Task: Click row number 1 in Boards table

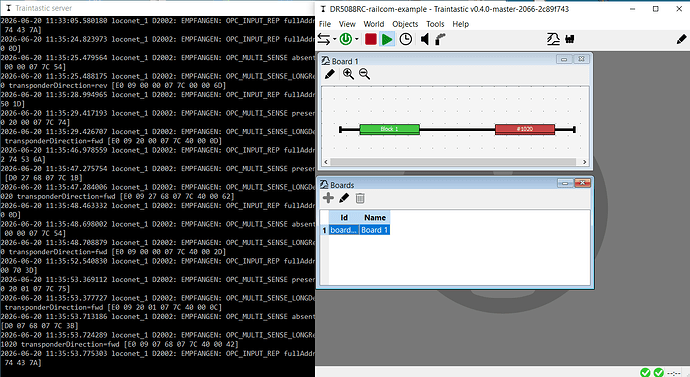Action: click(x=324, y=230)
